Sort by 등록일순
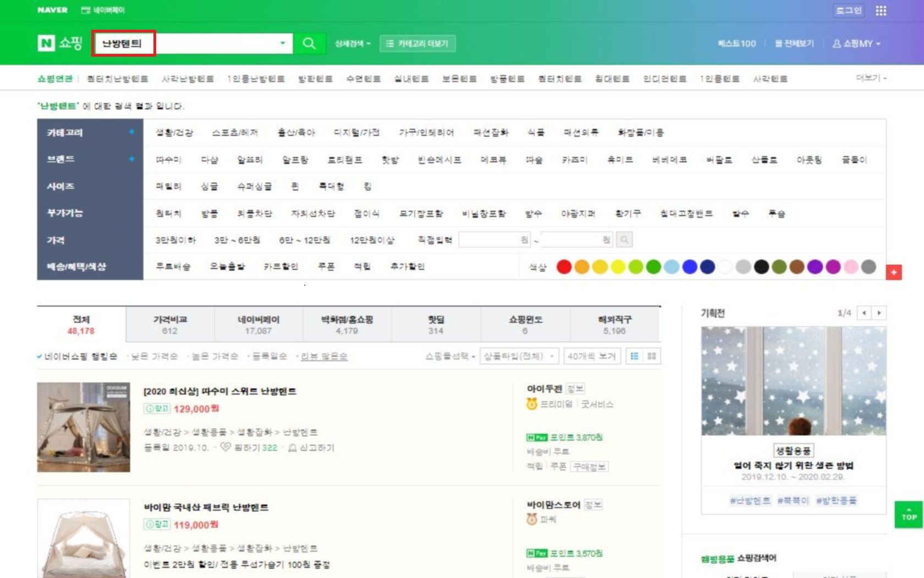The image size is (924, 578). [x=269, y=356]
